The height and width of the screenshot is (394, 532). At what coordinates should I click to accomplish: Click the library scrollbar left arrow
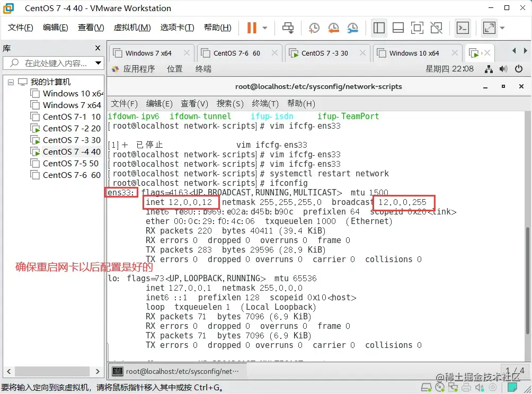tap(9, 371)
